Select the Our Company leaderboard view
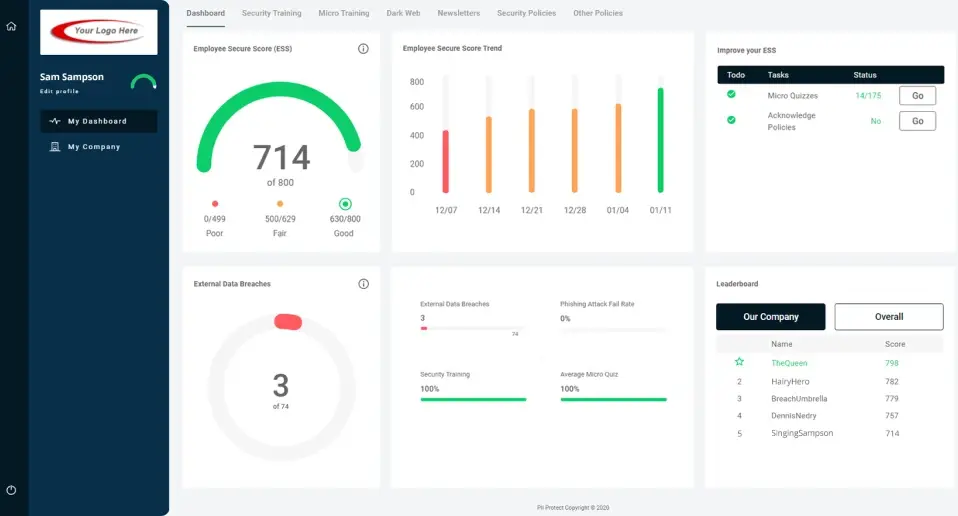The width and height of the screenshot is (958, 516). 770,317
